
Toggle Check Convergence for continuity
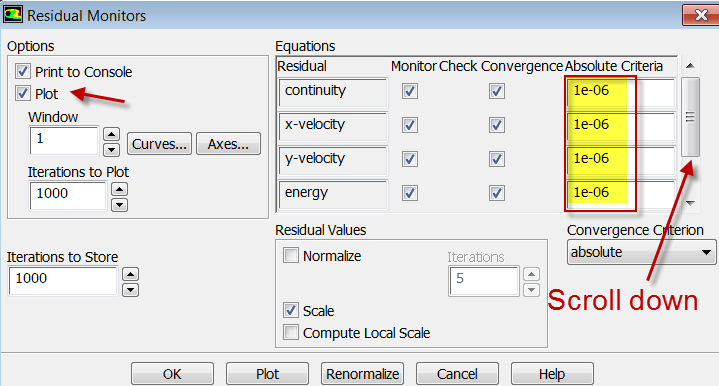(x=497, y=91)
